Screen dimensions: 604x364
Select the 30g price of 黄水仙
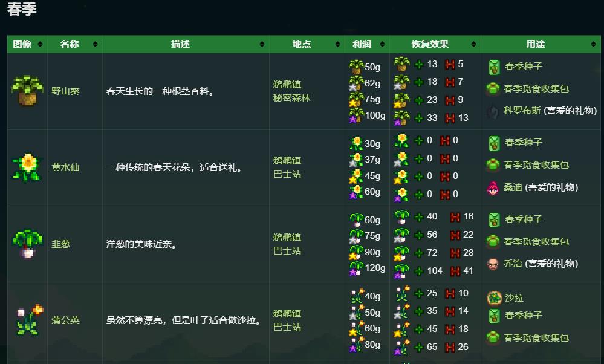pyautogui.click(x=372, y=144)
